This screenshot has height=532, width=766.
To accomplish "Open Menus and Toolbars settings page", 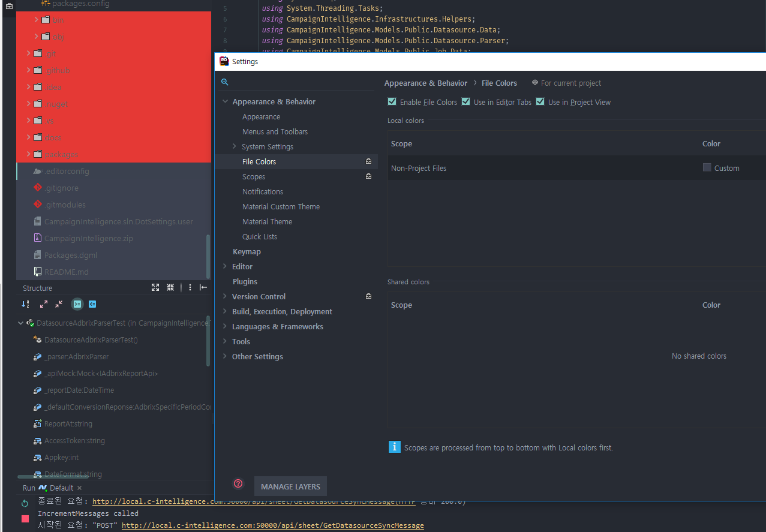I will click(275, 131).
